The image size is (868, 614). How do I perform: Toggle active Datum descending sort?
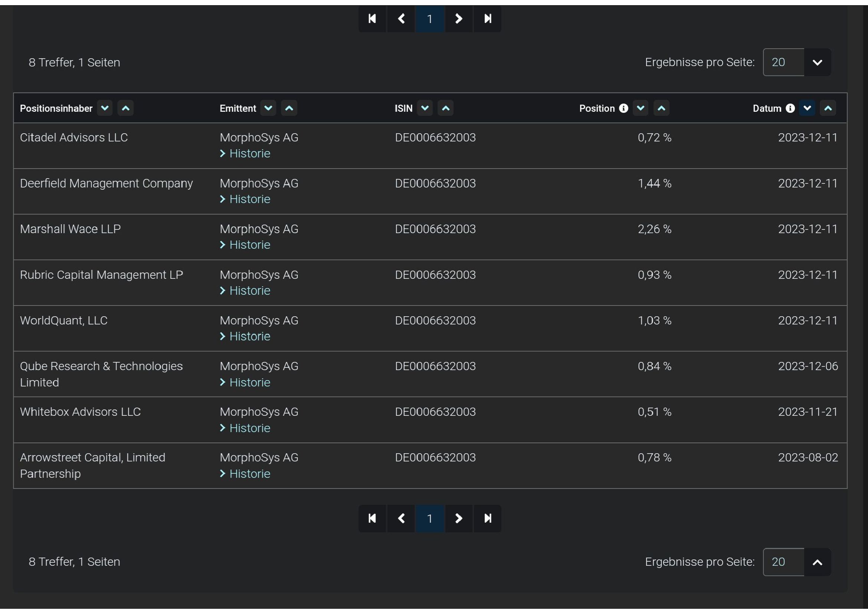[x=807, y=108]
